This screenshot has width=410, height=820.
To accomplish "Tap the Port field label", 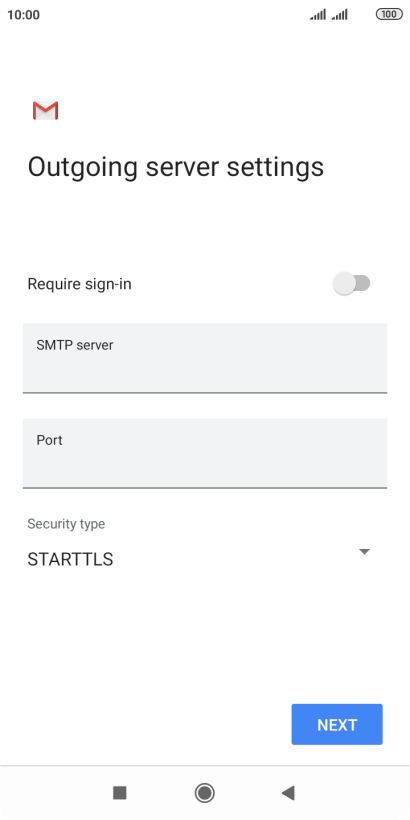I will (x=49, y=440).
